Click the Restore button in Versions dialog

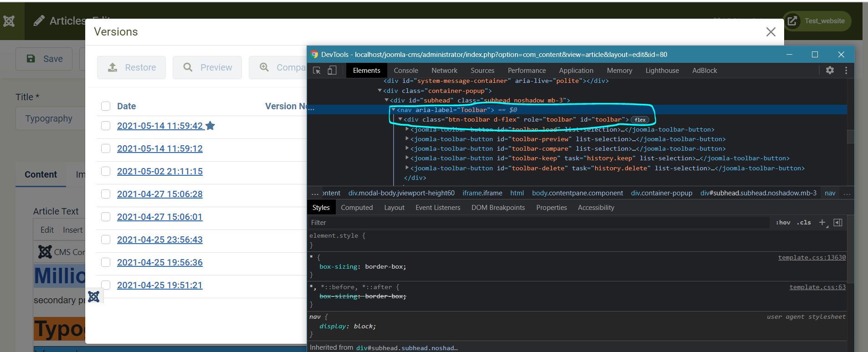click(131, 67)
